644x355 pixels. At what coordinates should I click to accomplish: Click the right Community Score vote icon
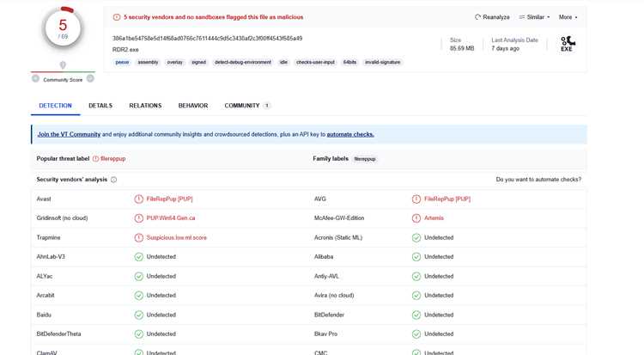pos(90,78)
